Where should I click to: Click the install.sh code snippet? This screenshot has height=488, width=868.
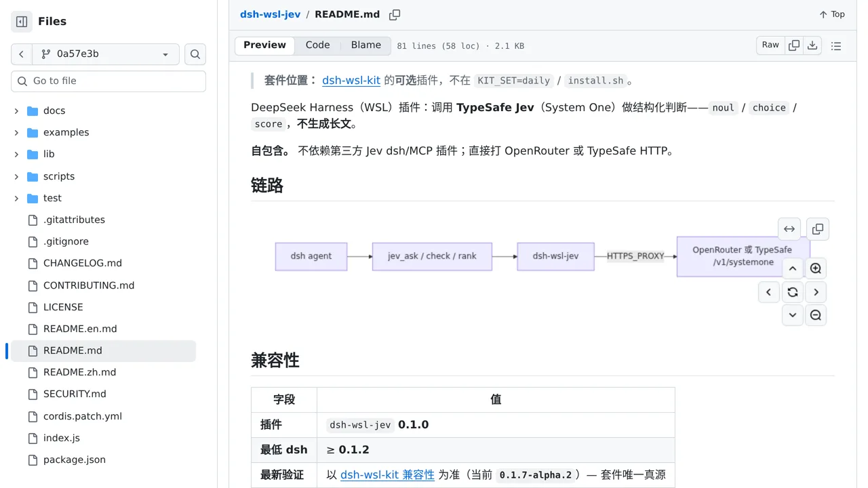(x=595, y=81)
